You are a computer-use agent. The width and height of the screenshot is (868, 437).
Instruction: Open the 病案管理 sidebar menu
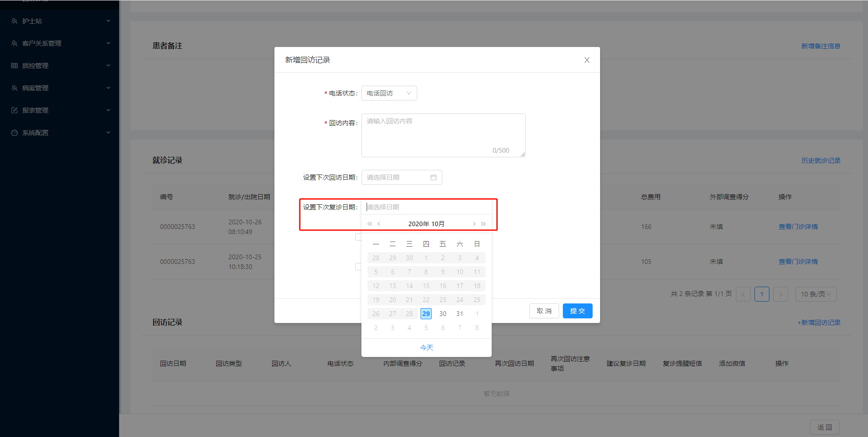click(x=60, y=88)
